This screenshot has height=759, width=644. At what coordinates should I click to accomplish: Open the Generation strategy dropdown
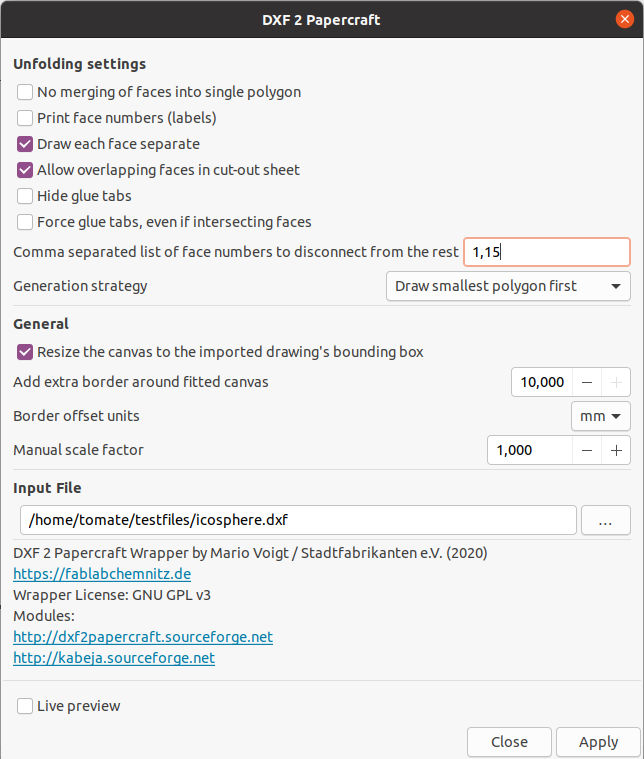click(x=508, y=286)
